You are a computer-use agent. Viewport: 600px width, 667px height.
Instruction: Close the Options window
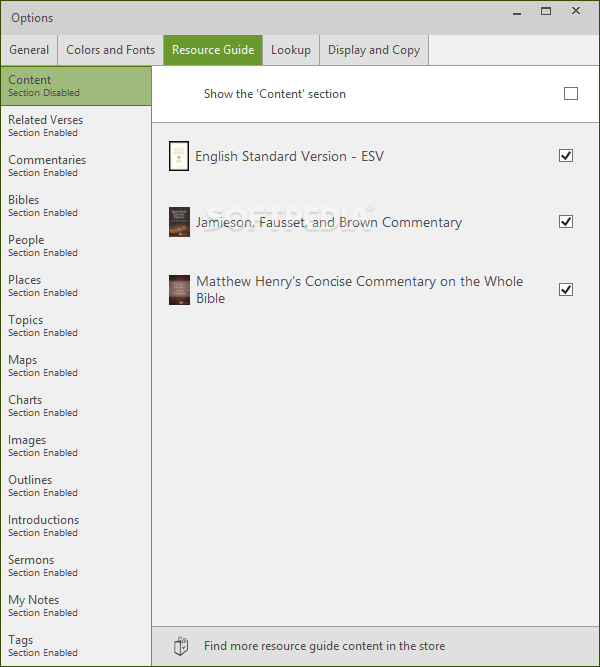[x=576, y=11]
